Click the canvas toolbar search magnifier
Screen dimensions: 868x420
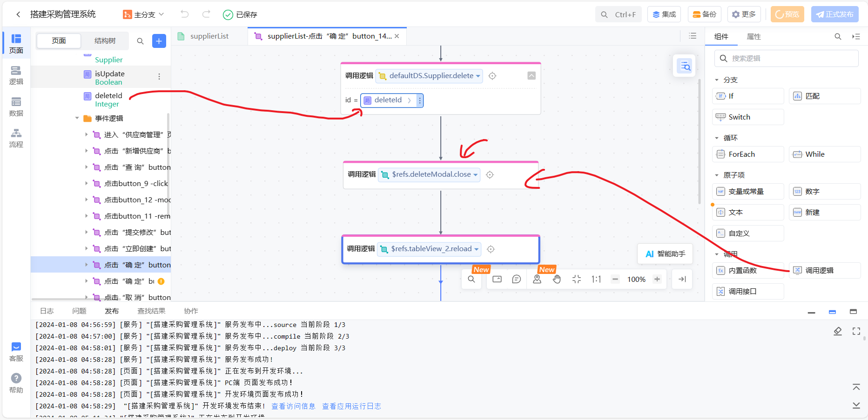tap(471, 279)
